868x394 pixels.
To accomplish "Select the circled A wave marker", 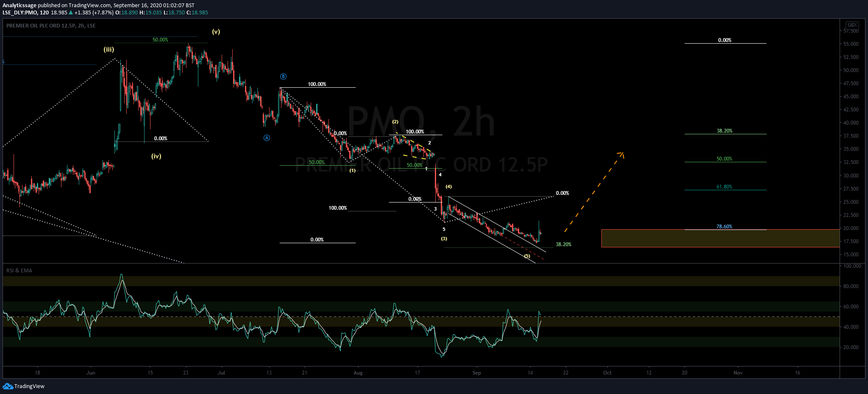I will click(x=267, y=138).
